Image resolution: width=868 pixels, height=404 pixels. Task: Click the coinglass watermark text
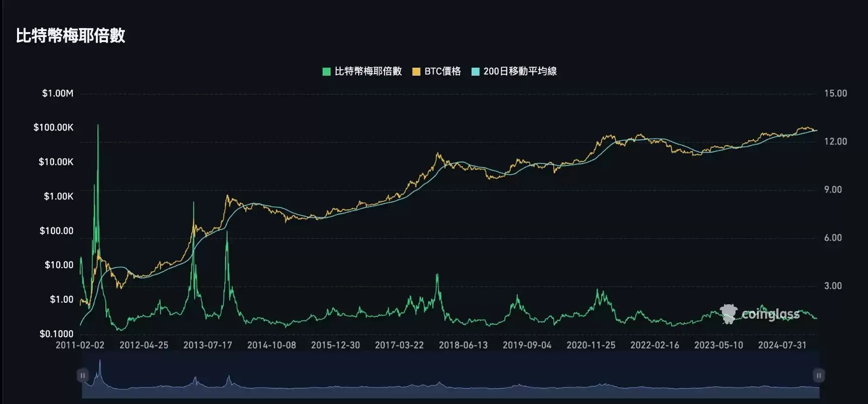(x=770, y=314)
